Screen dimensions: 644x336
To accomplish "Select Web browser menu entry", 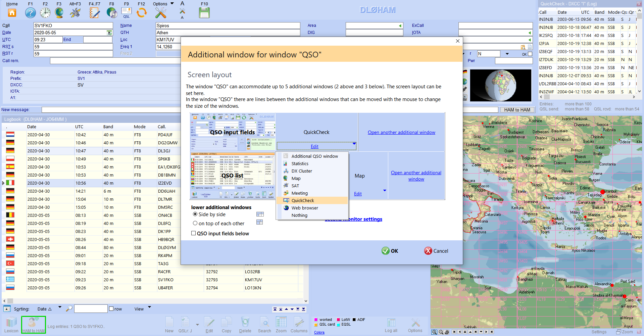I will coord(312,208).
